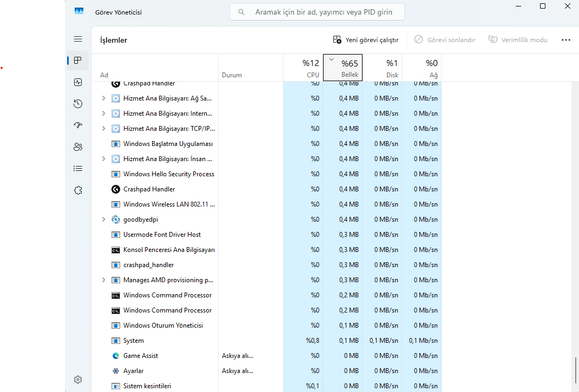The image size is (579, 392).
Task: Toggle the Verimlilik modu button
Action: (x=518, y=40)
